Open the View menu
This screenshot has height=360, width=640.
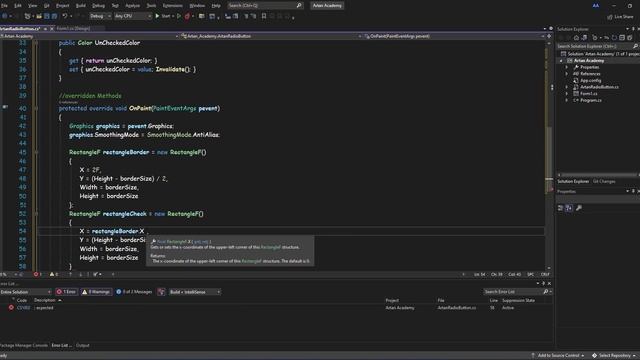pos(32,6)
